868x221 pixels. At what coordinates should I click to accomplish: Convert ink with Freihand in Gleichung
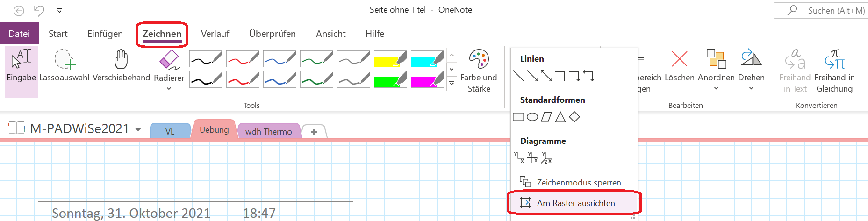point(834,71)
